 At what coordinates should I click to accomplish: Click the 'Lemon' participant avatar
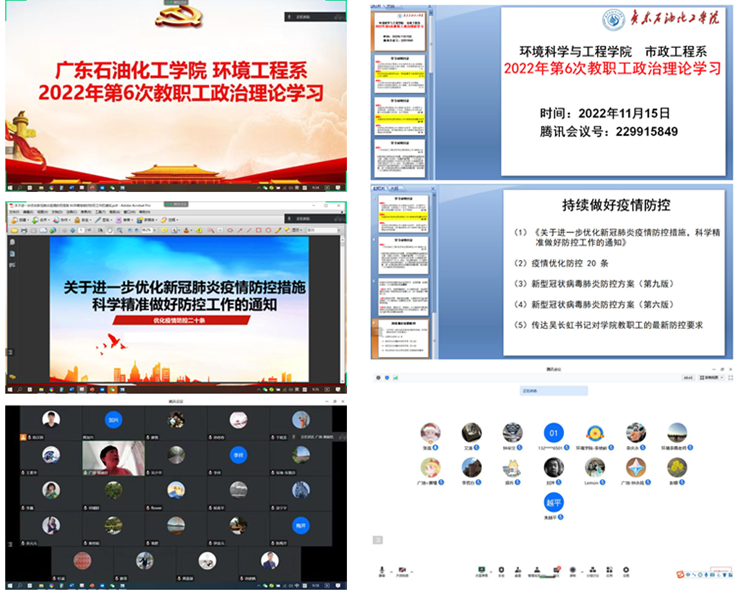594,467
